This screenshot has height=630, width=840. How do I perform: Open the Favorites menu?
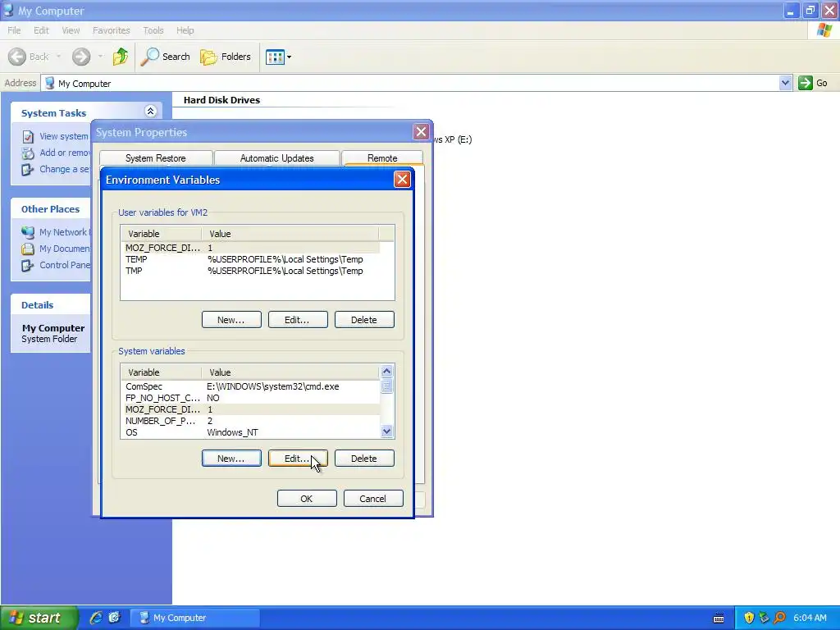click(x=111, y=30)
